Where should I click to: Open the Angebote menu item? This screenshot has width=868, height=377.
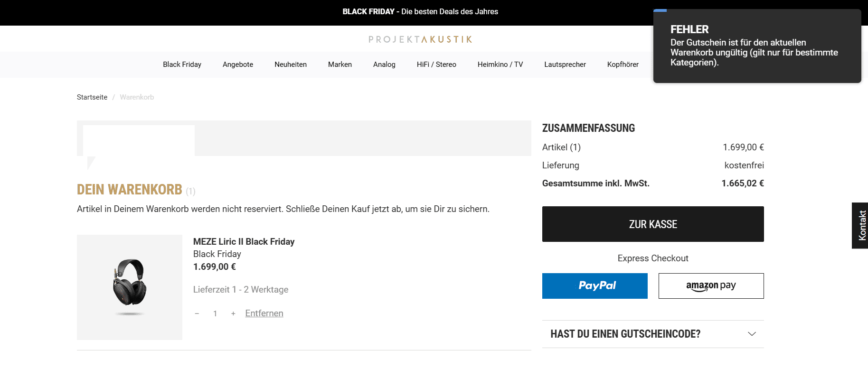point(238,64)
